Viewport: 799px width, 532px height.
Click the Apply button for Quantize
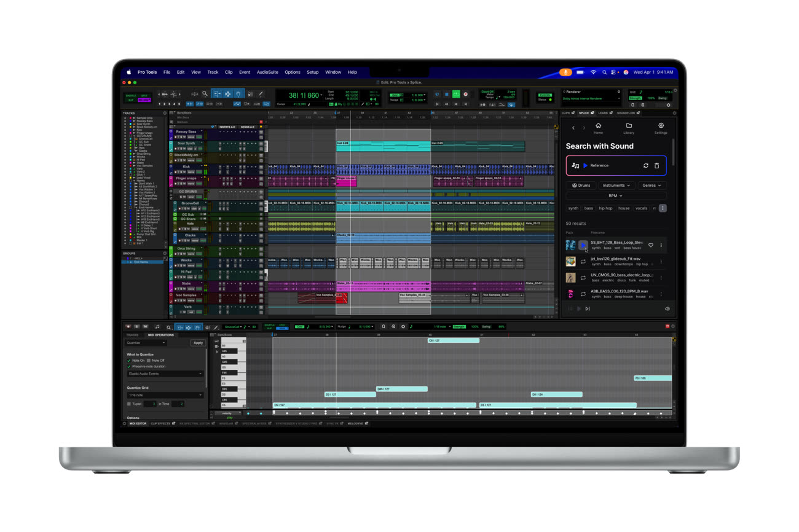198,343
